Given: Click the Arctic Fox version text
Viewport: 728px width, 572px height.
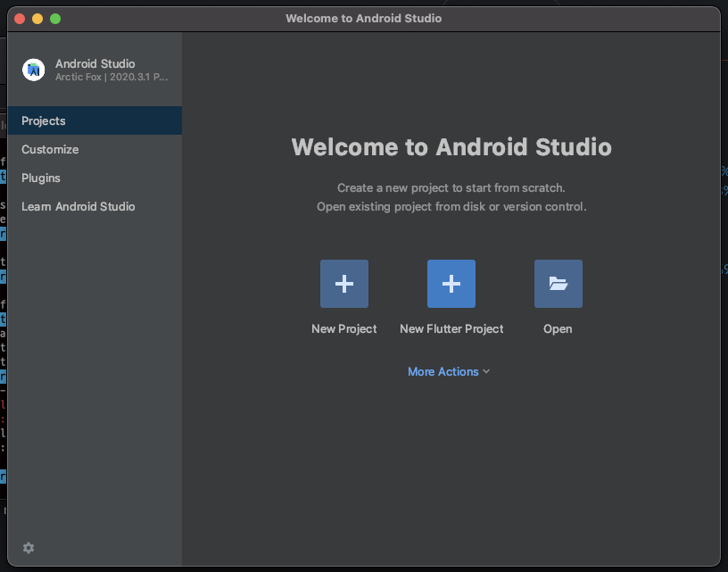Looking at the screenshot, I should pos(112,77).
